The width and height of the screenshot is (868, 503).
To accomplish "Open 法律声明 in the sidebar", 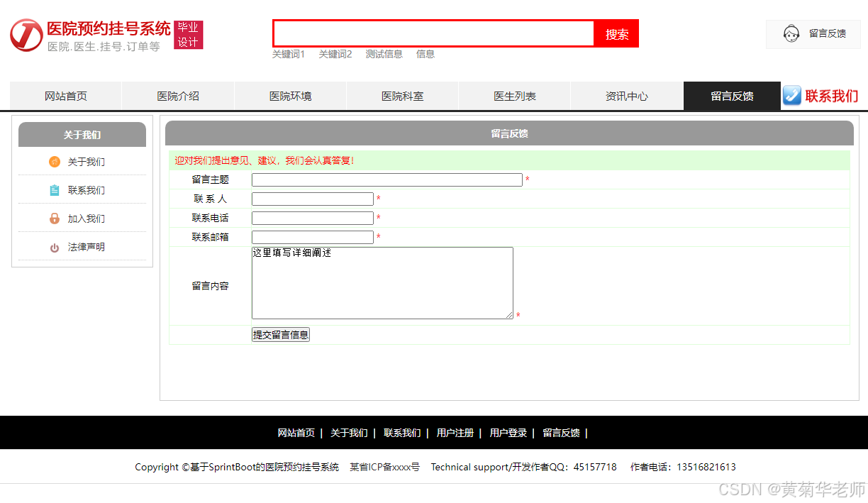I will click(x=87, y=247).
